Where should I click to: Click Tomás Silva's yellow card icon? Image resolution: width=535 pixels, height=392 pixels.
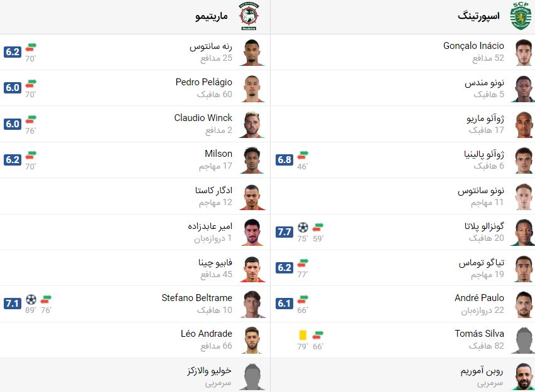(303, 336)
